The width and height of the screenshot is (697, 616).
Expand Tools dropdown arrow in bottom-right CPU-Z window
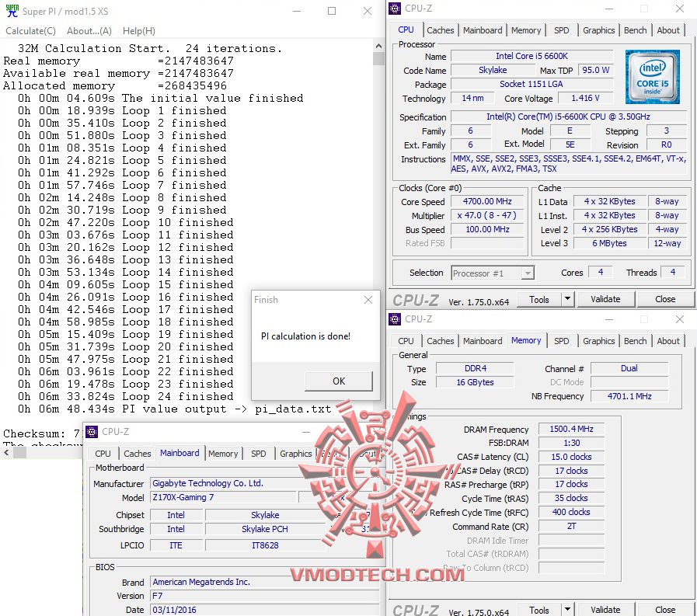click(568, 610)
